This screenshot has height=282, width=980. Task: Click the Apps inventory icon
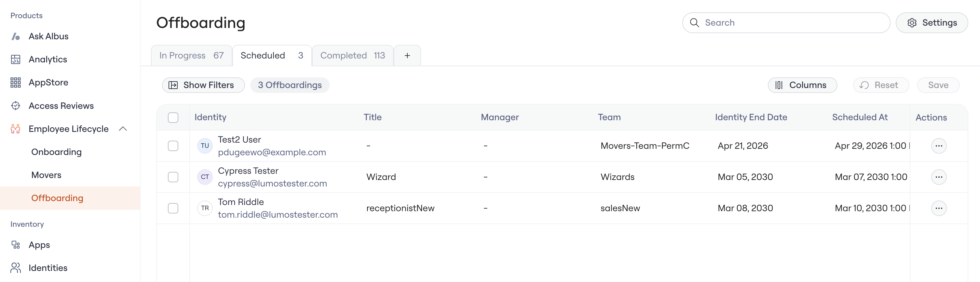16,245
